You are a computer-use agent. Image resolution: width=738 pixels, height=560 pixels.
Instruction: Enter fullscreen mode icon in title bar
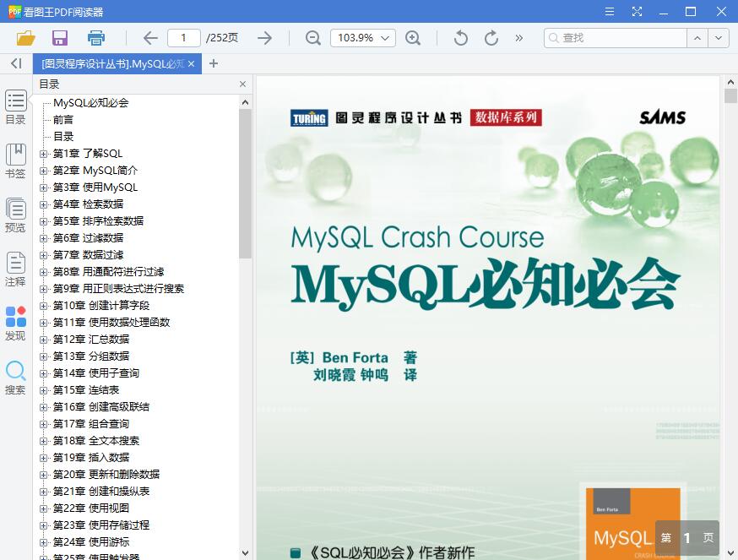(x=637, y=11)
